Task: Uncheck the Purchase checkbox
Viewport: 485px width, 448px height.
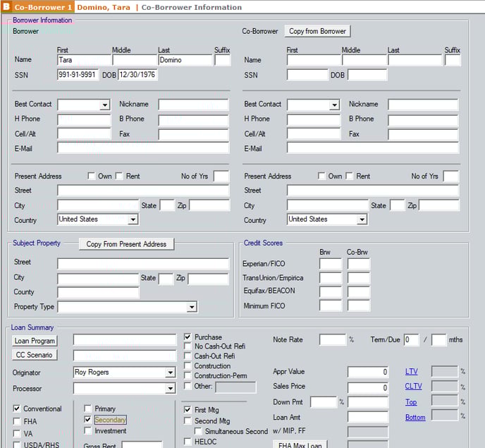Action: pyautogui.click(x=188, y=337)
